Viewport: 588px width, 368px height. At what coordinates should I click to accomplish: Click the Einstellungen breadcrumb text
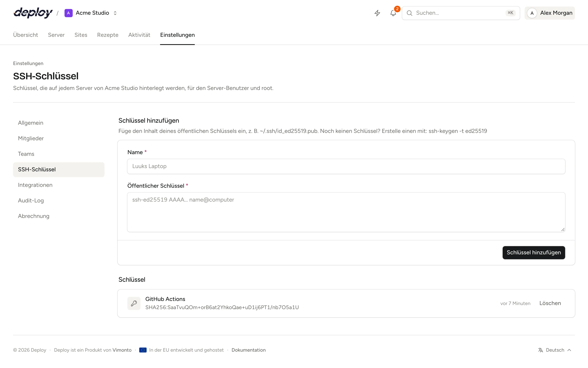(x=28, y=64)
